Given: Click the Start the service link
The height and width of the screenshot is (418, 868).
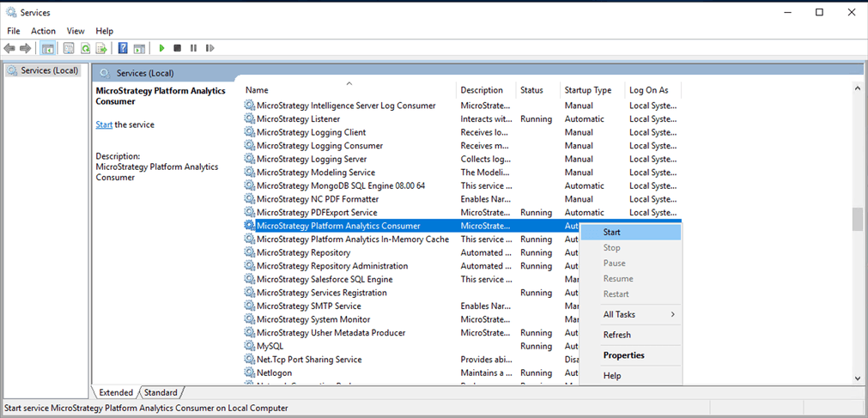Looking at the screenshot, I should click(104, 124).
